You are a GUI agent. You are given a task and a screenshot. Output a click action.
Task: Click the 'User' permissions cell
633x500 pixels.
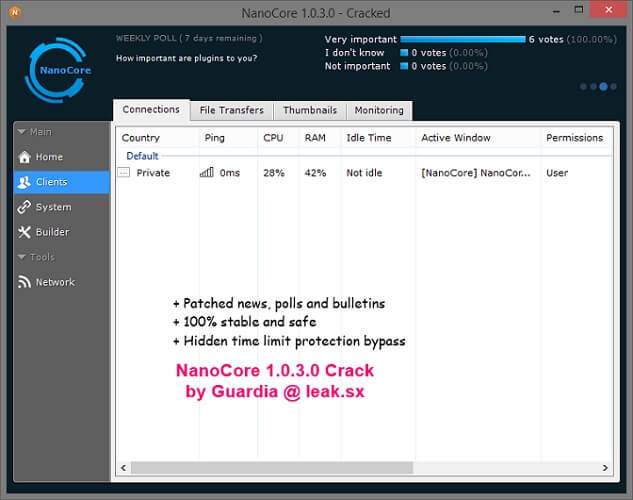point(557,173)
